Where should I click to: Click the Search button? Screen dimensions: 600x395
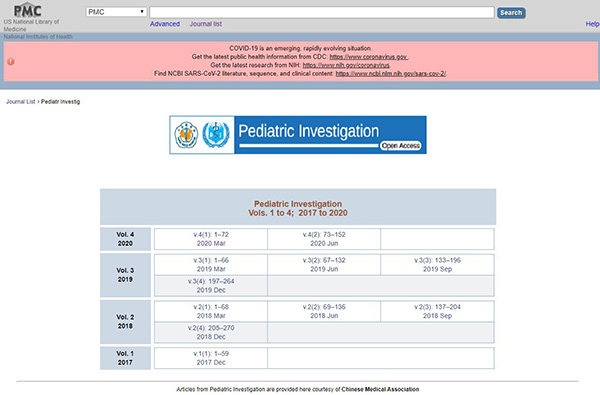[x=511, y=13]
